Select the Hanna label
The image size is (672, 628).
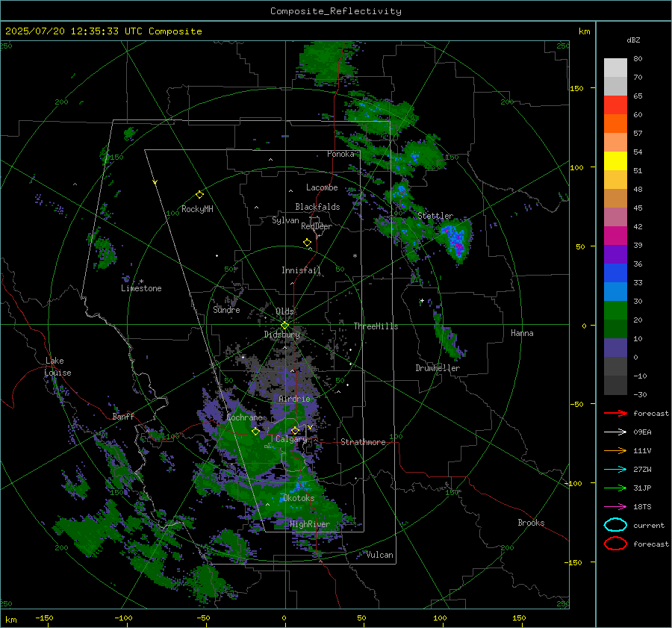click(x=522, y=333)
